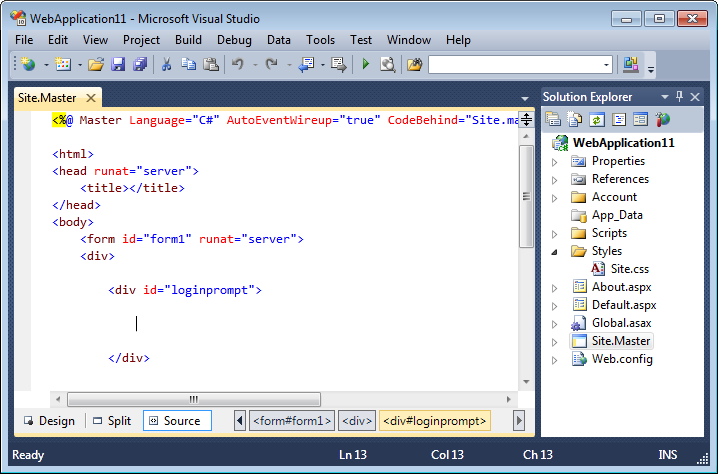
Task: Click the Redo toolbar icon
Action: coord(272,65)
